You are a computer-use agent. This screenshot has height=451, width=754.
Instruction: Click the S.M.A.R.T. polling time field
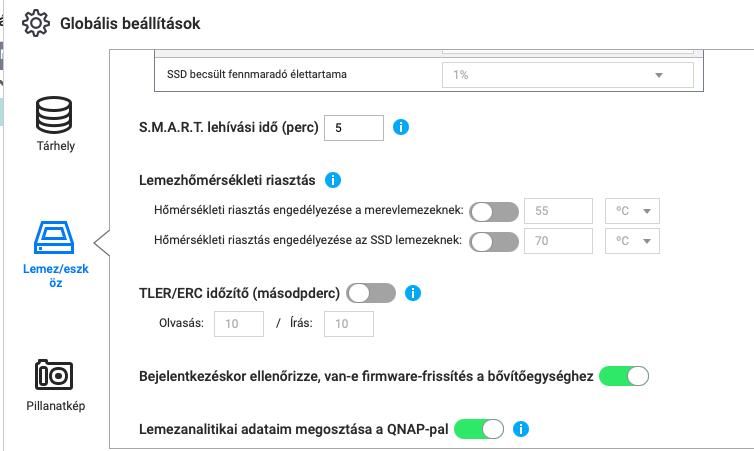coord(354,128)
